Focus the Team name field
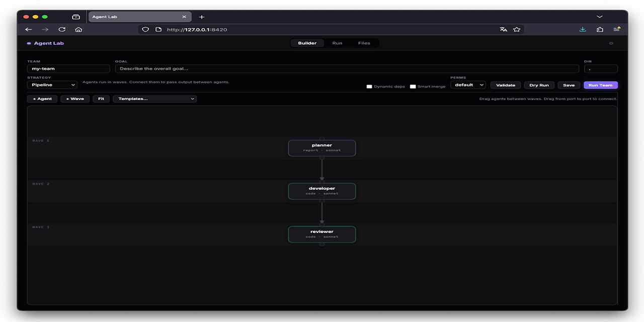Viewport: 644px width, 322px height. point(68,68)
